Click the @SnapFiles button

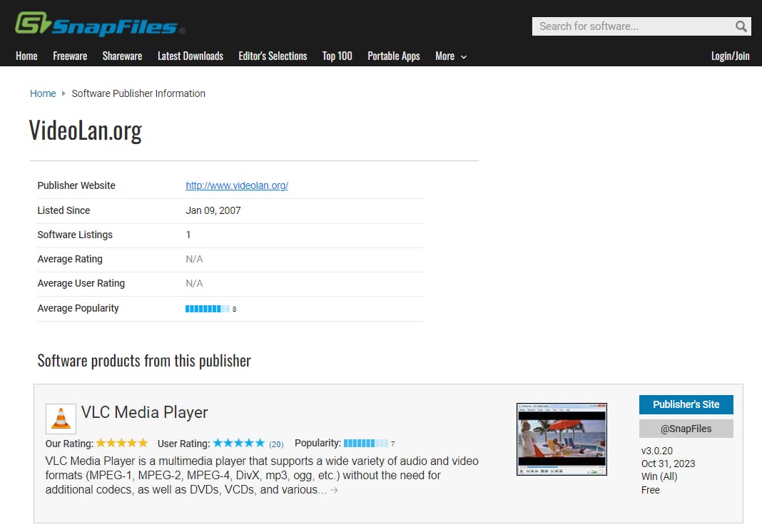point(686,429)
